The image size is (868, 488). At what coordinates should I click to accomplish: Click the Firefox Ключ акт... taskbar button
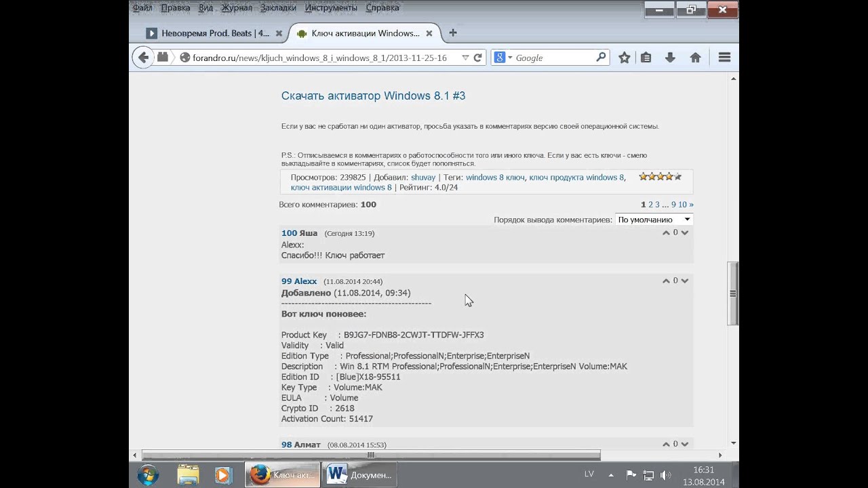click(283, 475)
